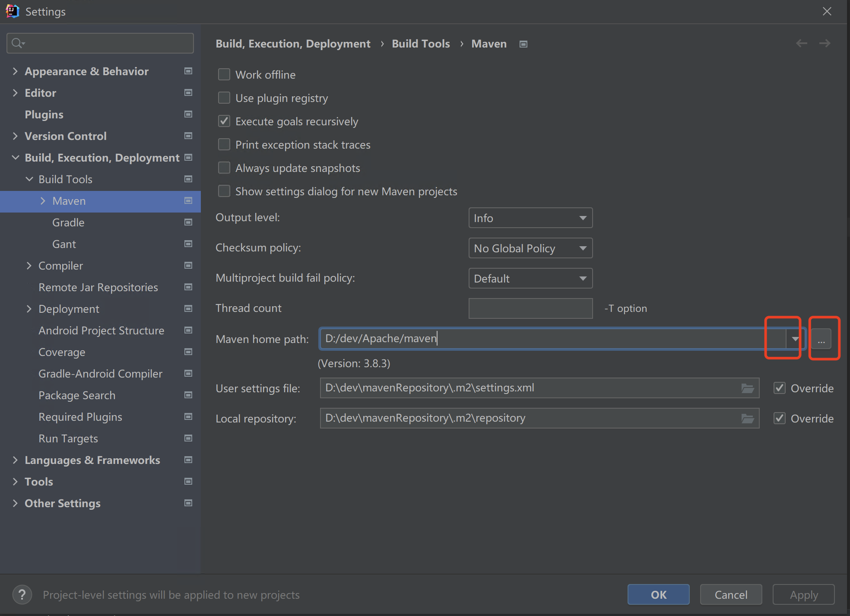Click the Cancel button
The height and width of the screenshot is (616, 850).
coord(731,595)
